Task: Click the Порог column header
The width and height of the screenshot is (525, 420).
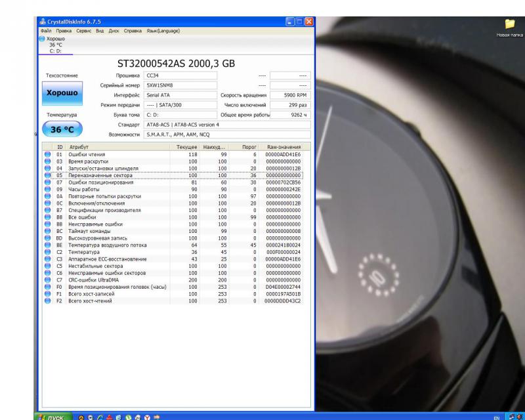Action: pos(243,147)
